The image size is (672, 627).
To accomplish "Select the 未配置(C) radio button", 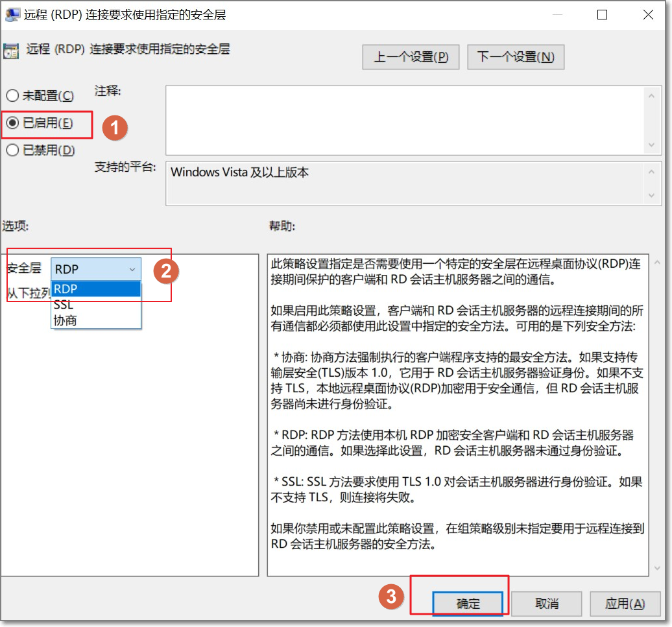I will [x=12, y=95].
